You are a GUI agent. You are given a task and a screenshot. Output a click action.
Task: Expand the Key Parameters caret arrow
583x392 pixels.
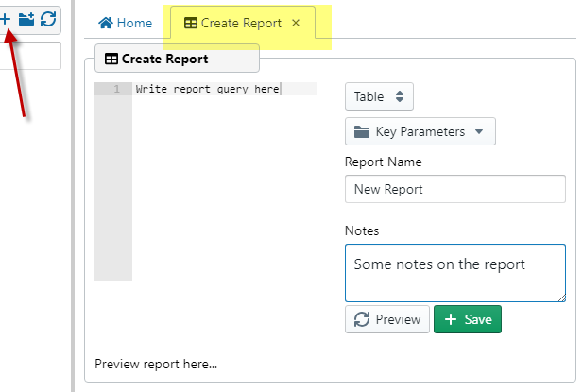click(479, 131)
